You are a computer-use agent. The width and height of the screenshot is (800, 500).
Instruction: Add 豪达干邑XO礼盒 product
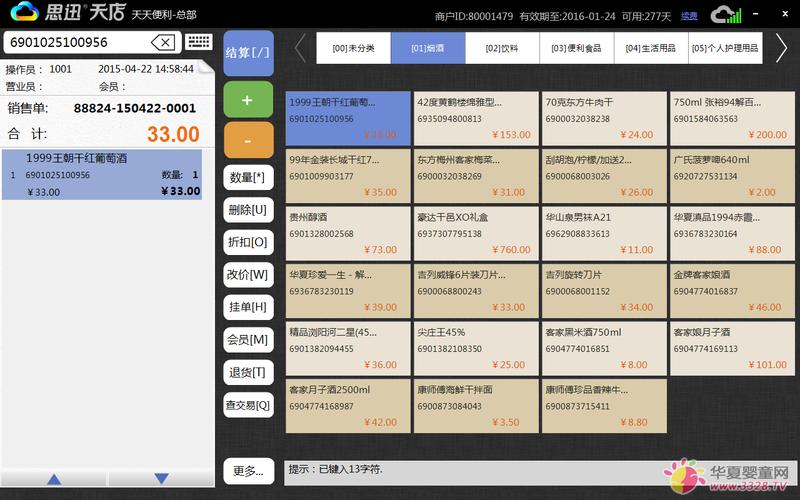pyautogui.click(x=476, y=234)
